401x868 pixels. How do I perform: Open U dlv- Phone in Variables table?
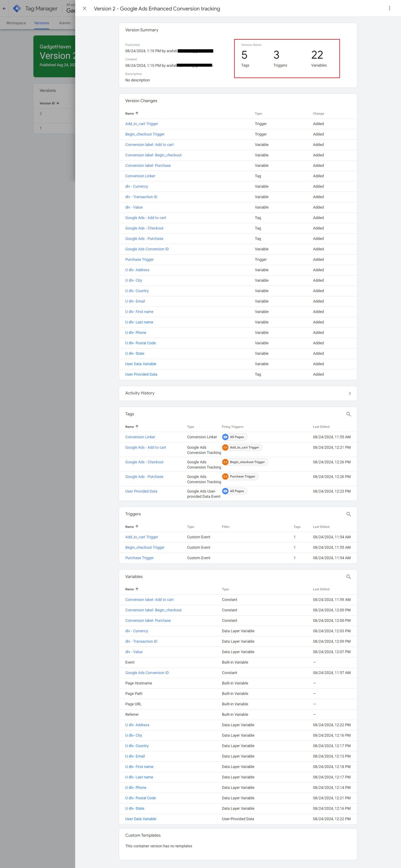pos(136,788)
